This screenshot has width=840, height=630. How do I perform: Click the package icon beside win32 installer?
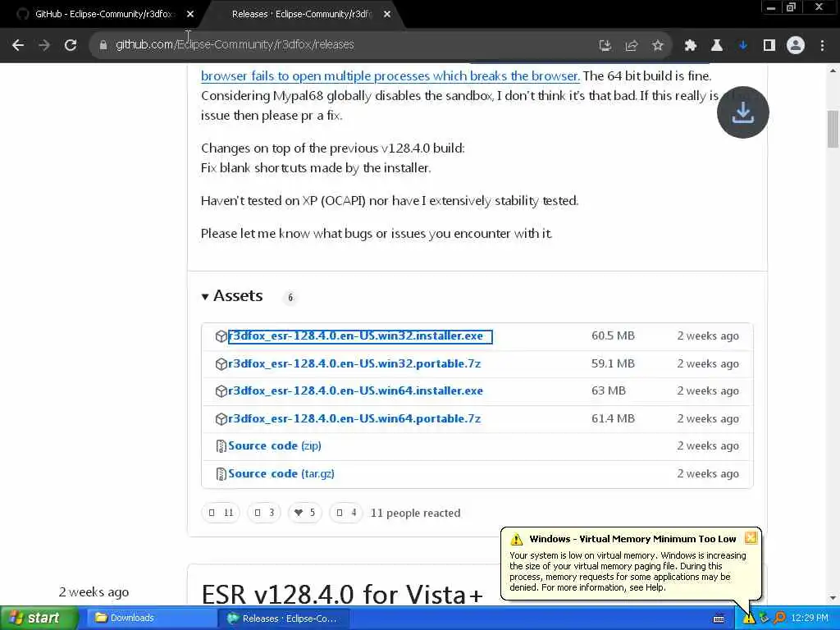(221, 336)
